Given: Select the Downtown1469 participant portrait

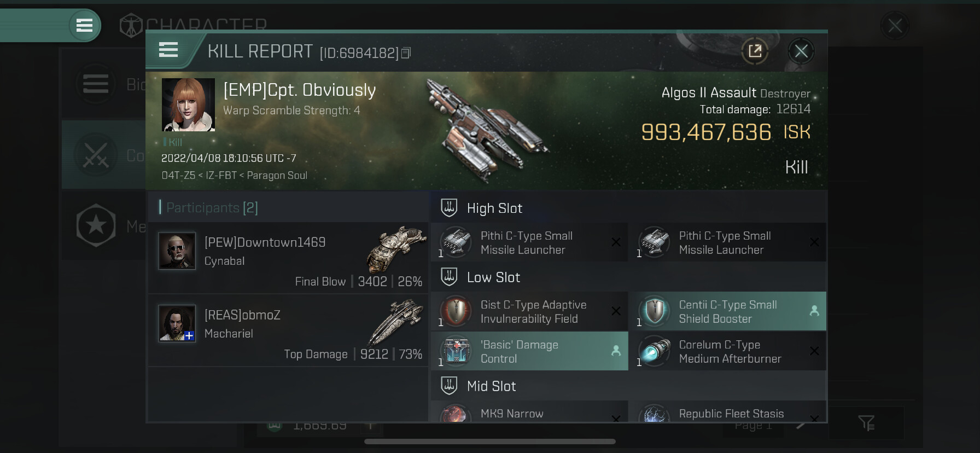Looking at the screenshot, I should 177,251.
